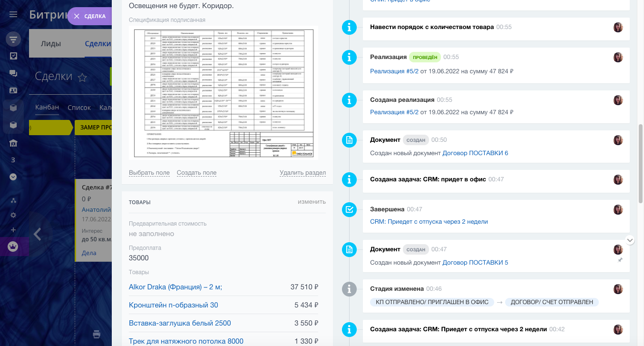Viewport: 644px width, 346px height.
Task: Click the plus icon in left sidebar
Action: pos(13,230)
